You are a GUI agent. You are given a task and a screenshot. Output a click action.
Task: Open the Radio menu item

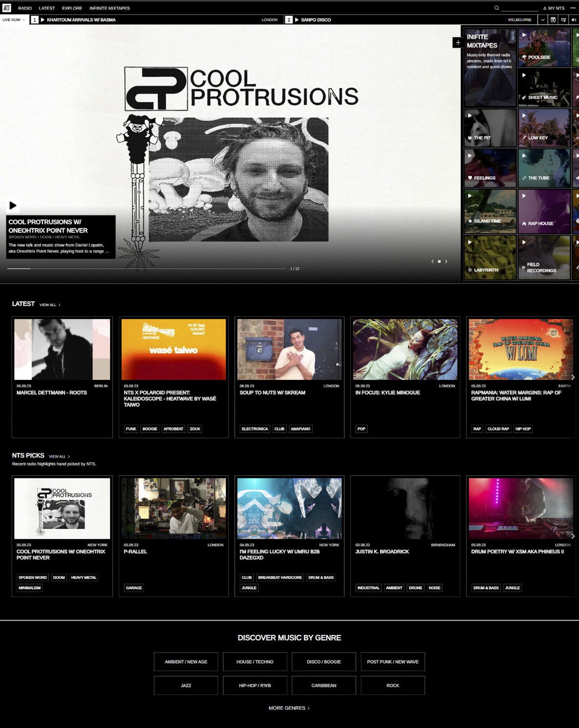click(x=25, y=8)
